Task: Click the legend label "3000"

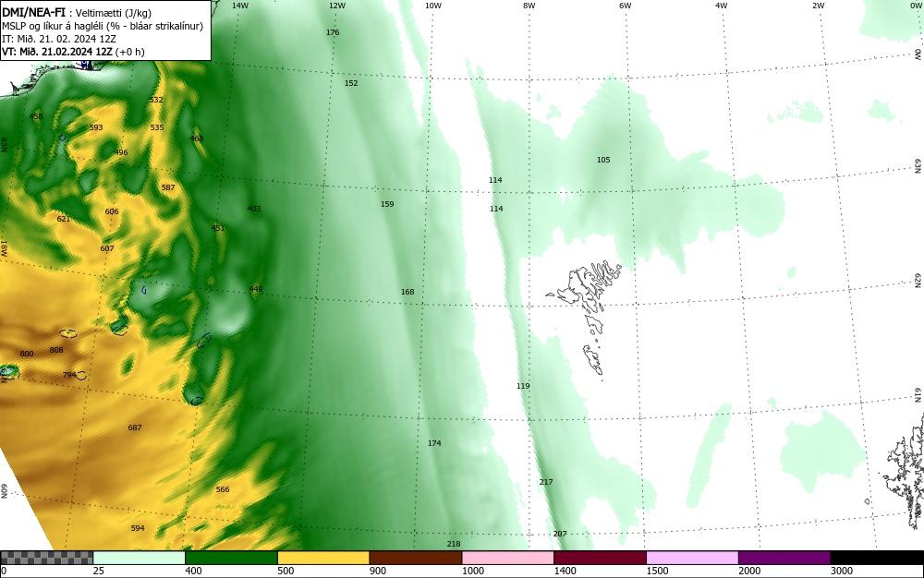Action: coord(842,571)
